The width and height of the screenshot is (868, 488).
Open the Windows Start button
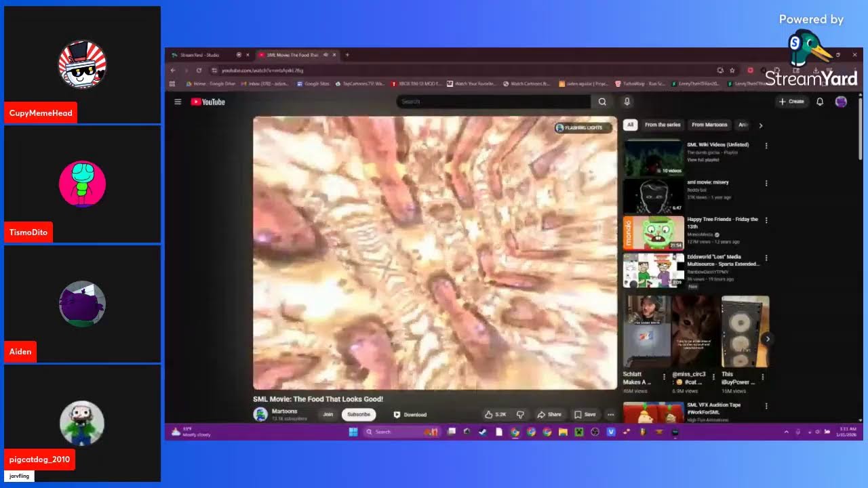coord(353,432)
